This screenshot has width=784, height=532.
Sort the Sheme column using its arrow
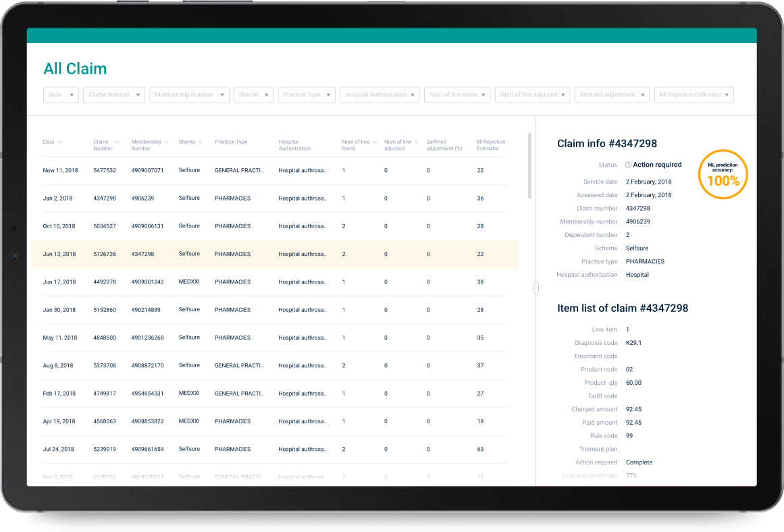(200, 142)
